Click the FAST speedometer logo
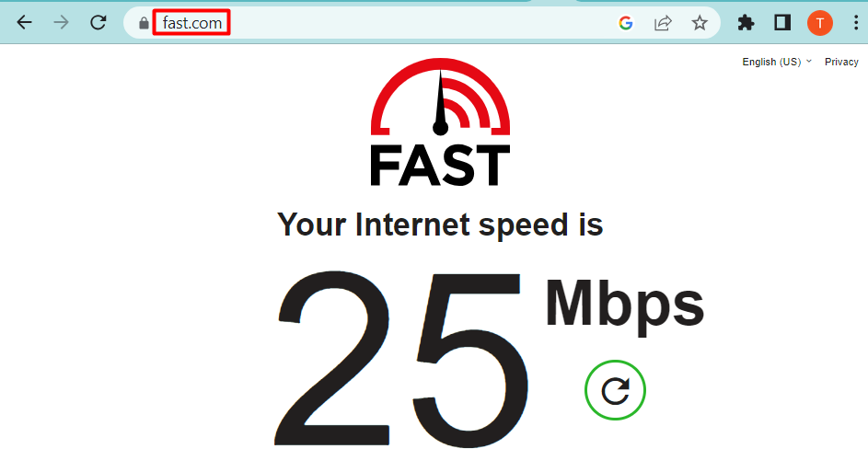Image resolution: width=868 pixels, height=472 pixels. [x=440, y=121]
